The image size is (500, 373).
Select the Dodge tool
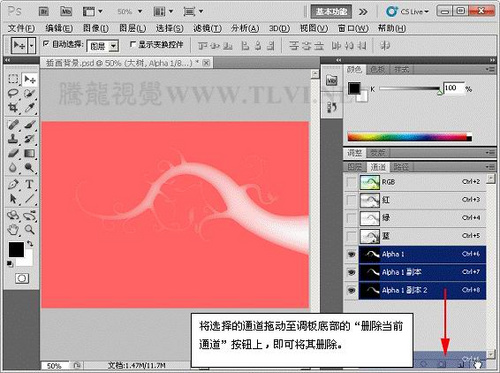(x=30, y=168)
